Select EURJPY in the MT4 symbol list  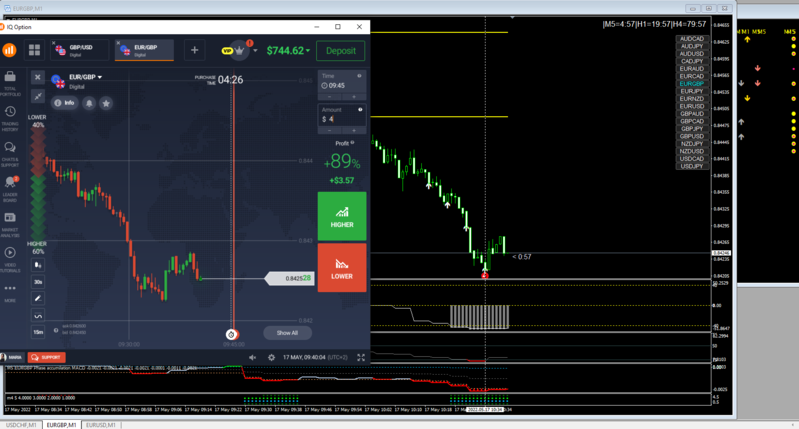[691, 91]
